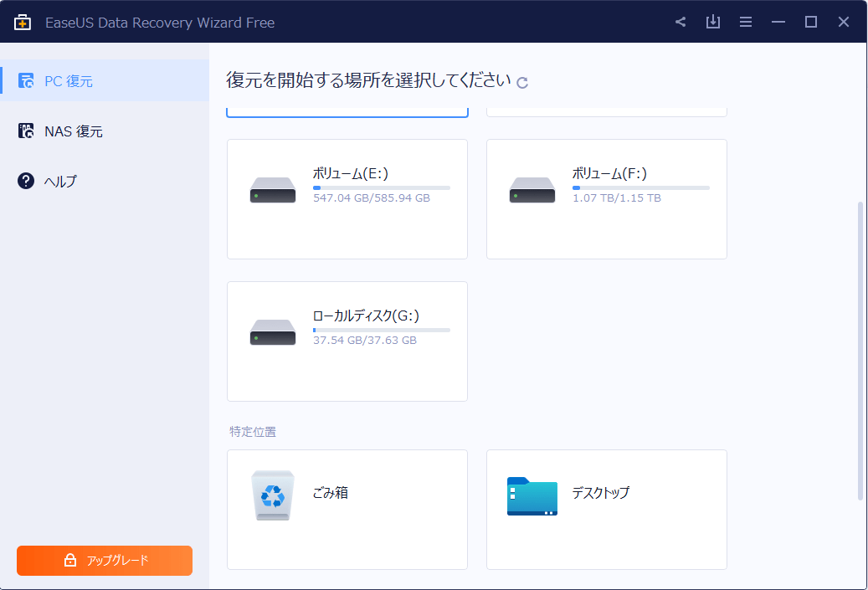Click the ボリューム(E:) drive icon
This screenshot has height=590, width=868.
pyautogui.click(x=272, y=190)
